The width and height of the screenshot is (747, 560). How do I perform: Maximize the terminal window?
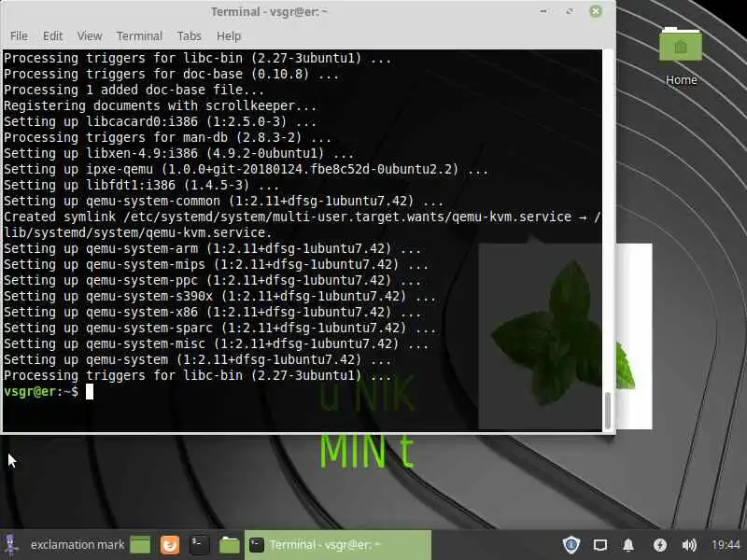tap(570, 11)
